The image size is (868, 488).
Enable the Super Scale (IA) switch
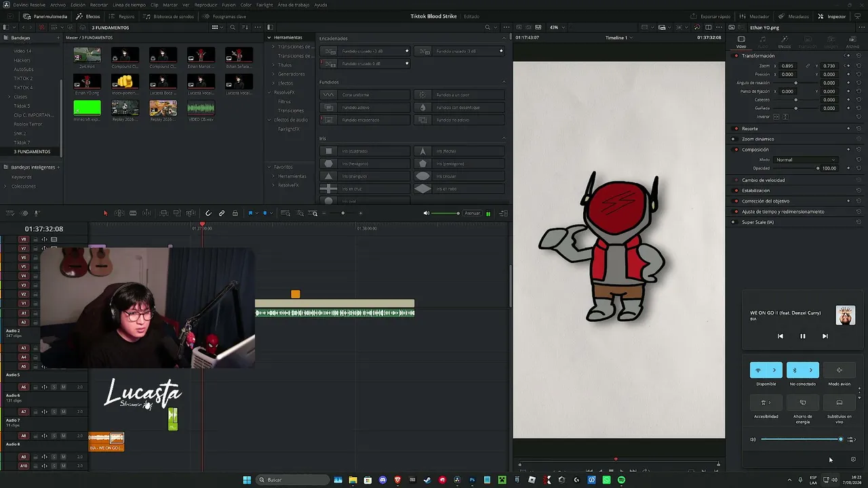(734, 222)
